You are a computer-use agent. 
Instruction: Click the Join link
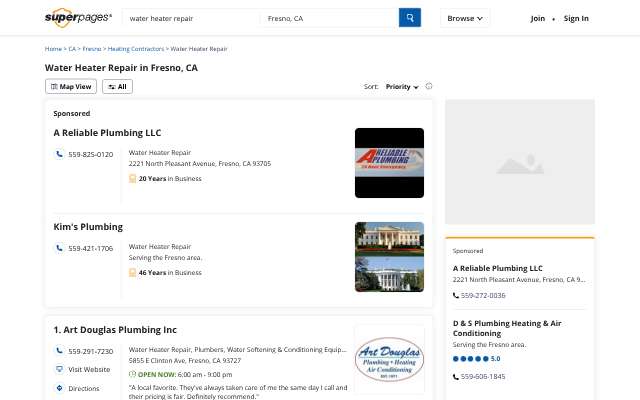(x=538, y=18)
